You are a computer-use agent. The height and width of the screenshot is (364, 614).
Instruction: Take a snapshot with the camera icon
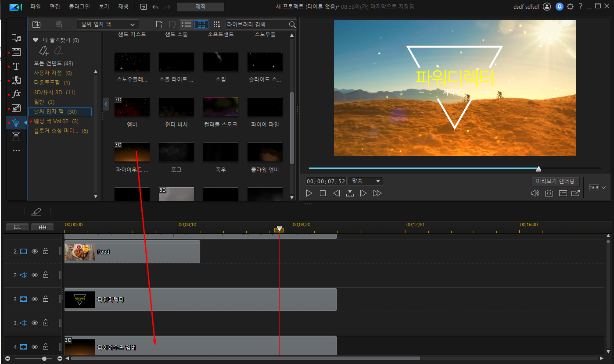coord(549,193)
